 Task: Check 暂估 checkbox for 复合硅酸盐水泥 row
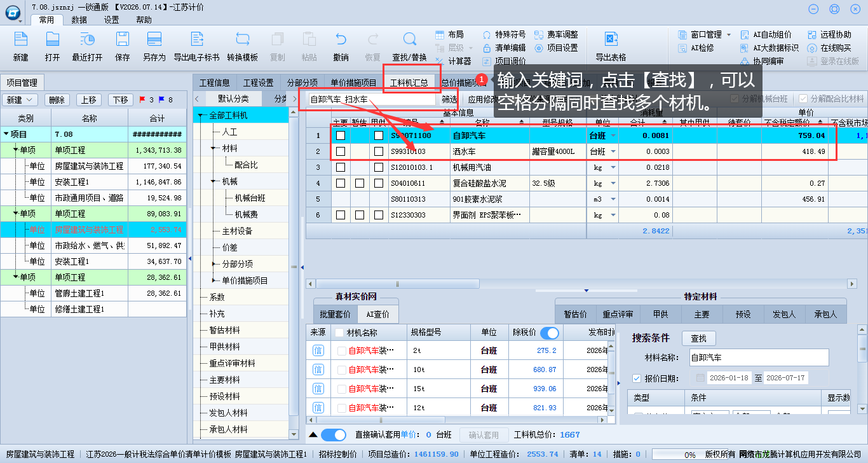coord(360,183)
